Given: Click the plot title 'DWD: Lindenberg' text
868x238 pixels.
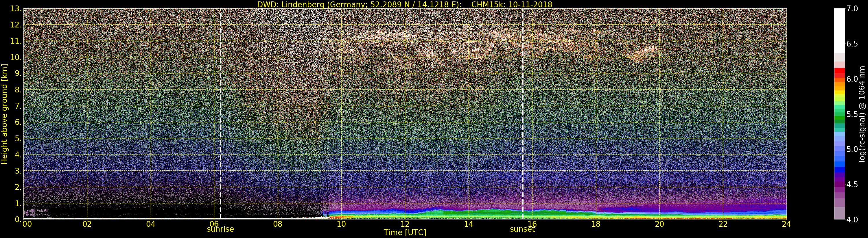Looking at the screenshot, I should click(291, 4).
